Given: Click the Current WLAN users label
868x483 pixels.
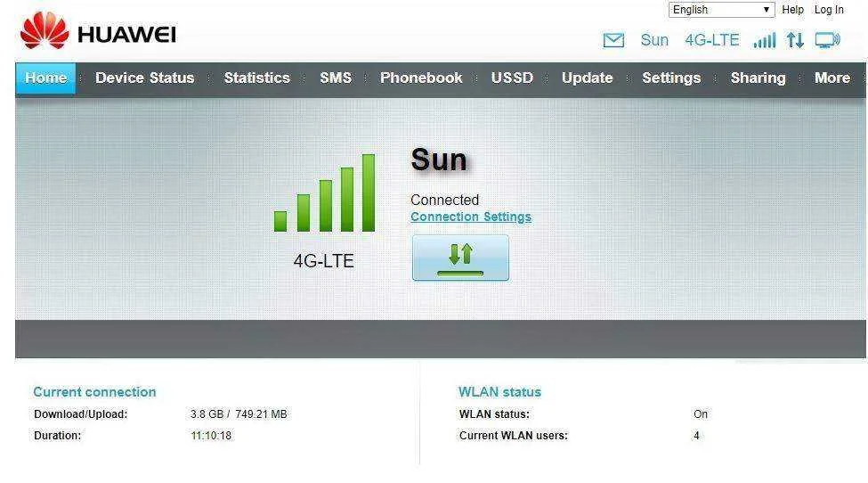Looking at the screenshot, I should 513,436.
